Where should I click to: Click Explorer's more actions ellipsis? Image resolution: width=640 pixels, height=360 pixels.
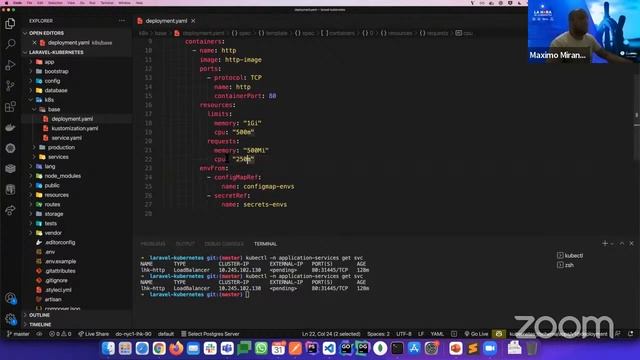(x=122, y=20)
